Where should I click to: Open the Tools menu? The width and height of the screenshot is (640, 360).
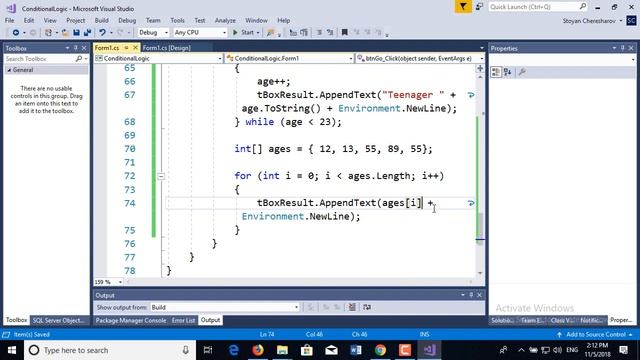(177, 20)
